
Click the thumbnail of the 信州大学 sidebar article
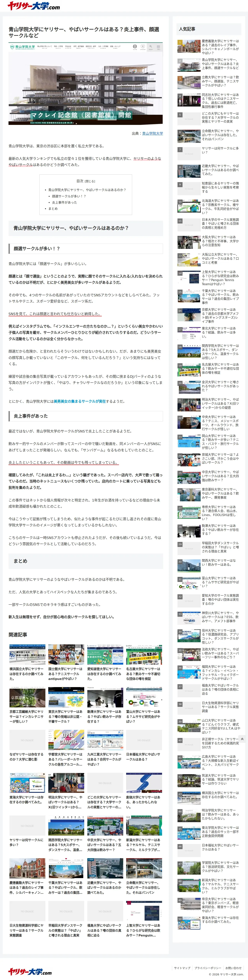pos(189,635)
